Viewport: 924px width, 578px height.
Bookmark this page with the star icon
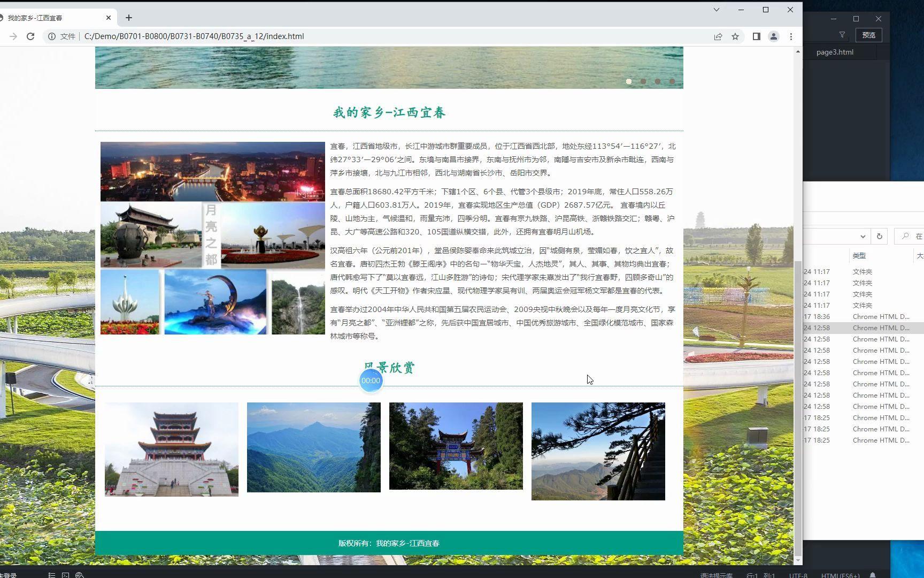click(x=735, y=36)
